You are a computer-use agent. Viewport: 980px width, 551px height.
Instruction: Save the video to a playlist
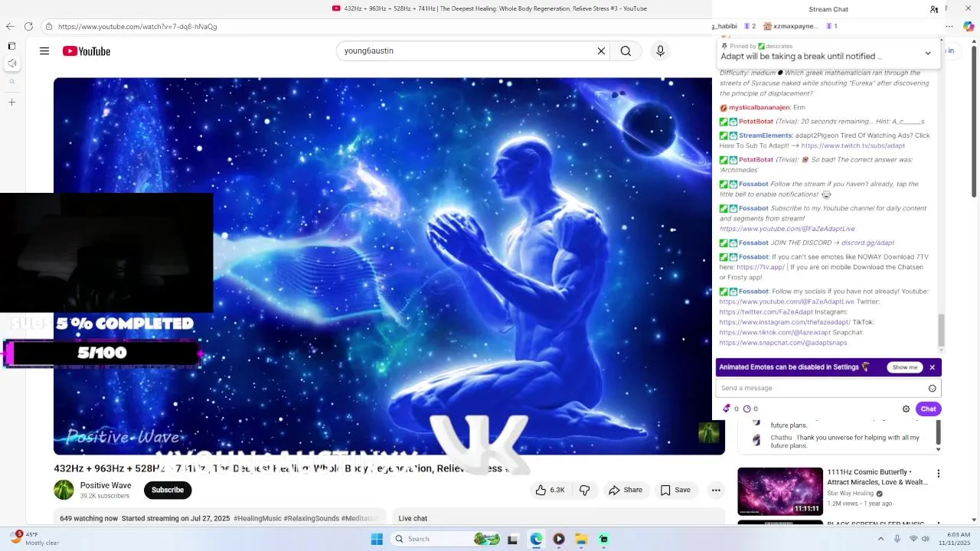pyautogui.click(x=675, y=490)
